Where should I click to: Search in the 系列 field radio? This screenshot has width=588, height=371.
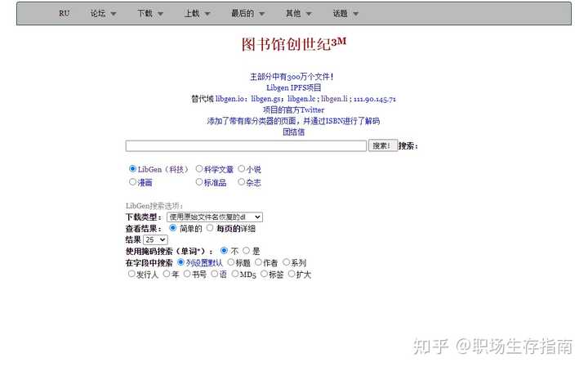click(287, 261)
